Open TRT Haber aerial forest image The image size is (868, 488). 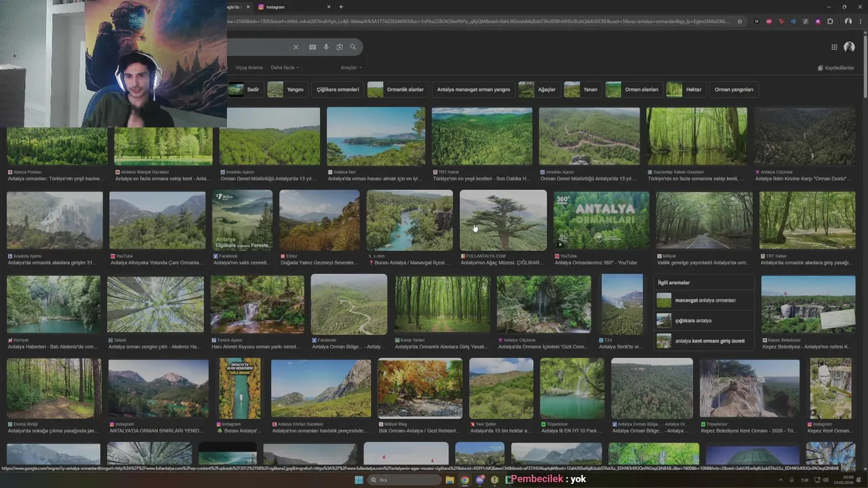(482, 136)
